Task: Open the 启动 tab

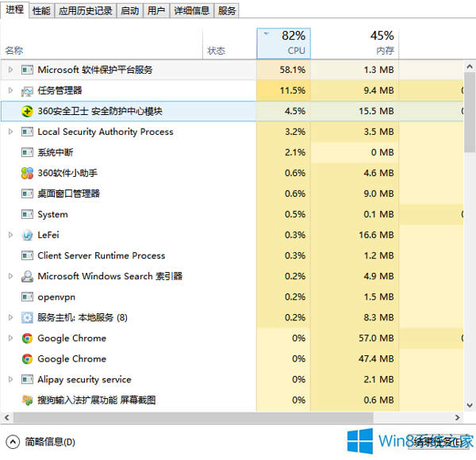Action: 129,11
